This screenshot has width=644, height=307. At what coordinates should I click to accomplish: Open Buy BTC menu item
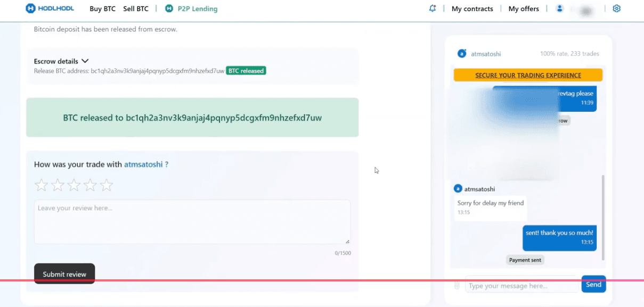pyautogui.click(x=102, y=9)
